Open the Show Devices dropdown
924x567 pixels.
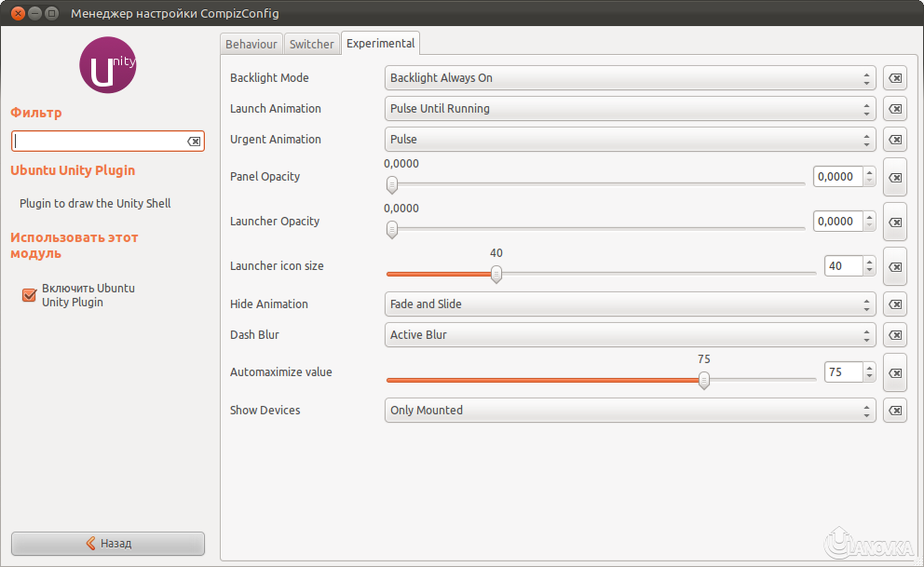pyautogui.click(x=630, y=410)
